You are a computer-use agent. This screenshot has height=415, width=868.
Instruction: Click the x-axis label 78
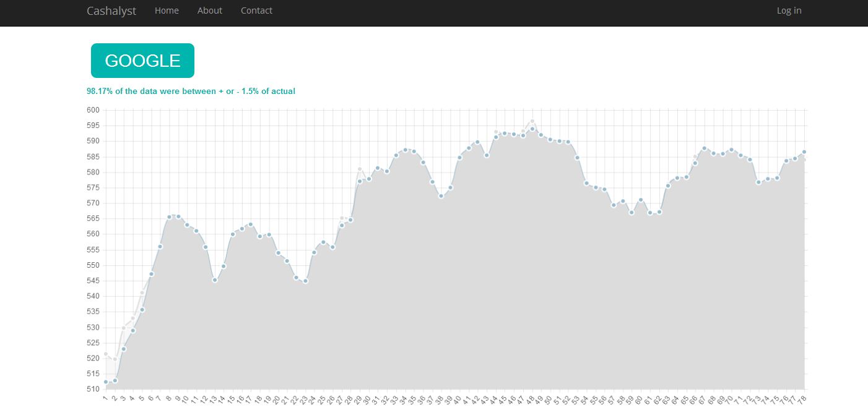(804, 400)
